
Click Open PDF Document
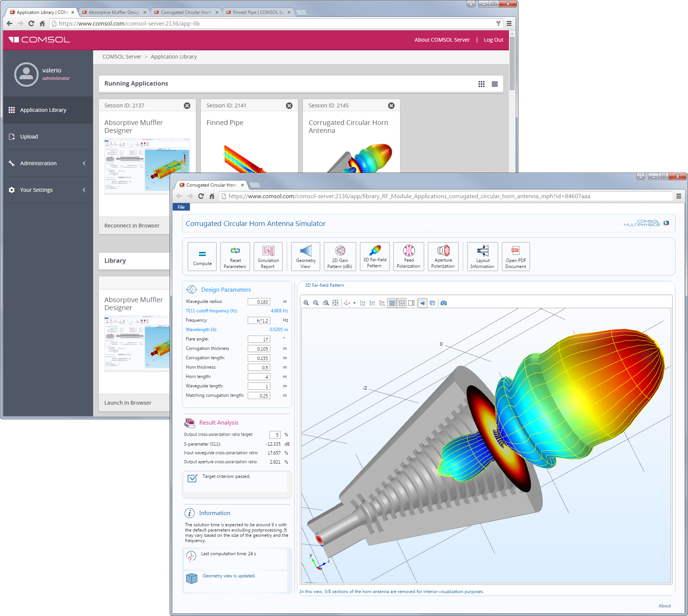click(x=516, y=256)
